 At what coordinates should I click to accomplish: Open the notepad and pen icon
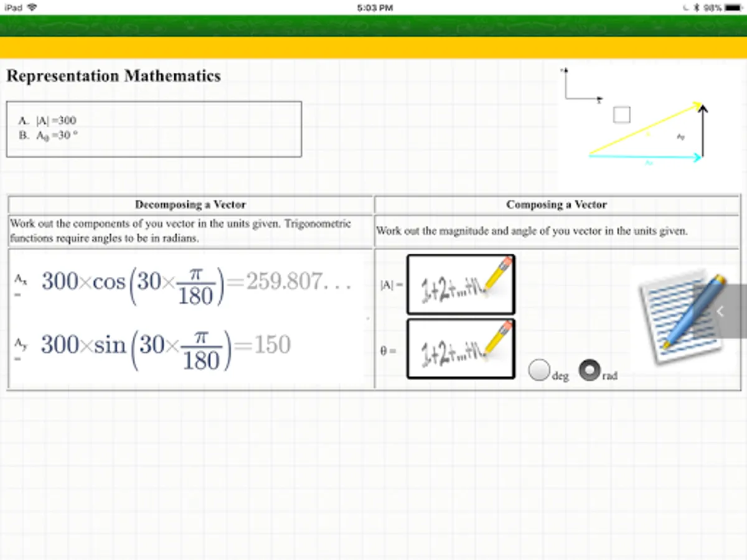tap(682, 317)
